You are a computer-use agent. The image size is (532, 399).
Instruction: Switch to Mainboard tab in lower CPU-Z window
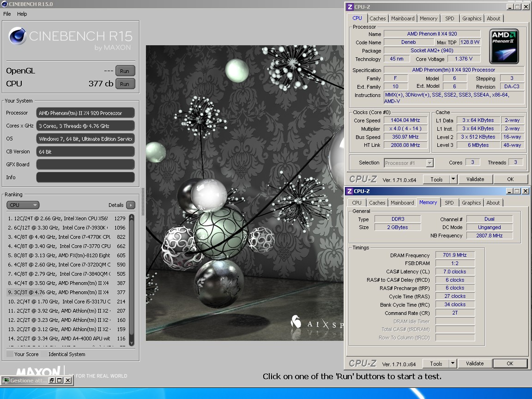402,203
